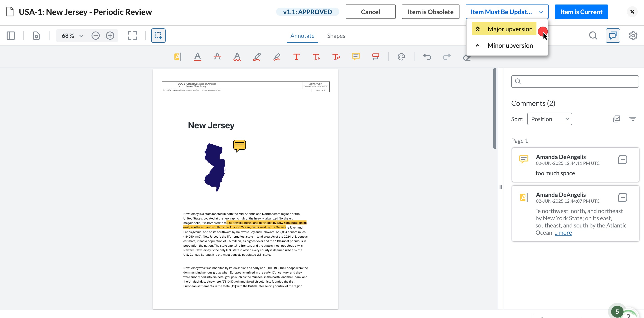The height and width of the screenshot is (318, 644).
Task: Select the underline text tool
Action: (198, 57)
